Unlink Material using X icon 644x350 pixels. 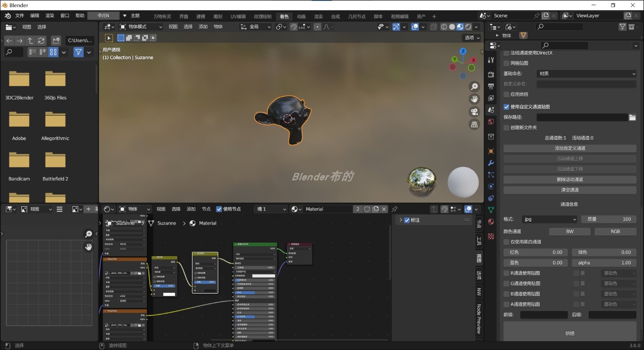click(x=384, y=209)
